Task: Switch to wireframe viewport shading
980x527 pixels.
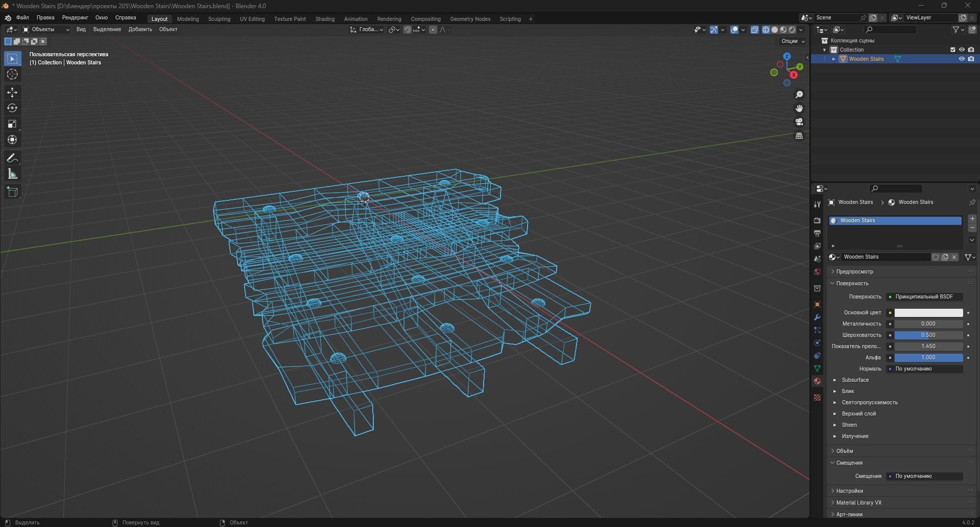Action: tap(766, 30)
